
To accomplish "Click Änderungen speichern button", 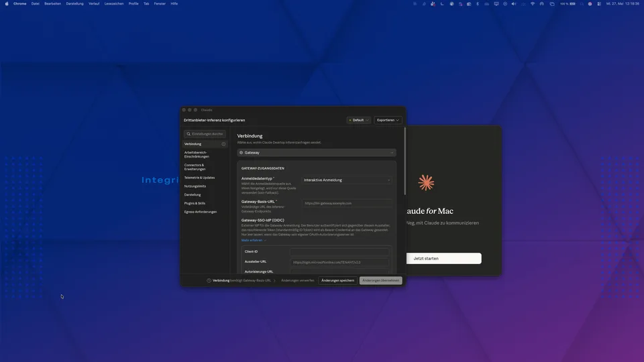I will [337, 281].
